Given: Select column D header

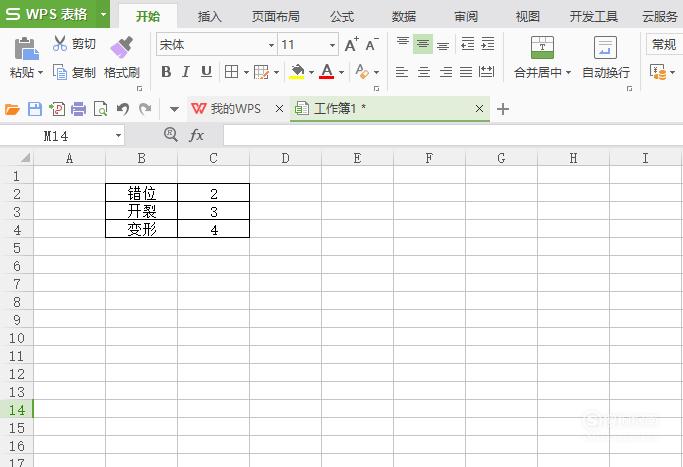Looking at the screenshot, I should pos(285,158).
